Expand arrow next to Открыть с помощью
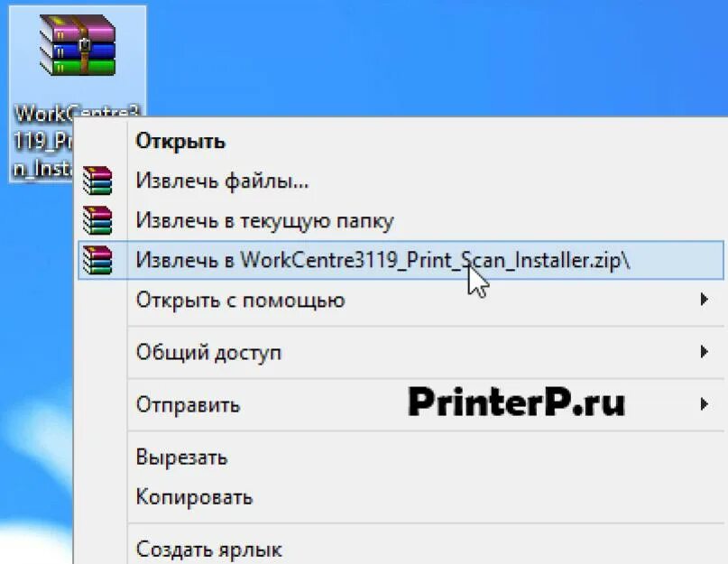The width and height of the screenshot is (728, 564). pyautogui.click(x=705, y=300)
